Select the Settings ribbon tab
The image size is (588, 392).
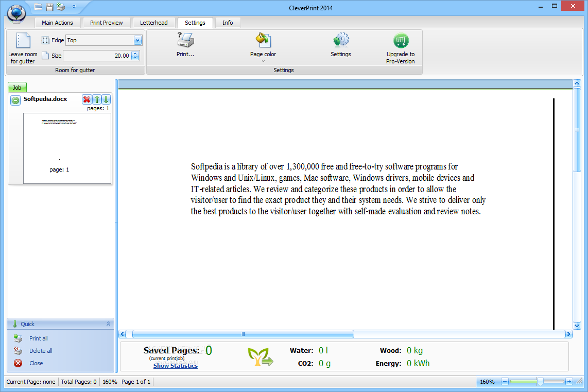coord(195,23)
